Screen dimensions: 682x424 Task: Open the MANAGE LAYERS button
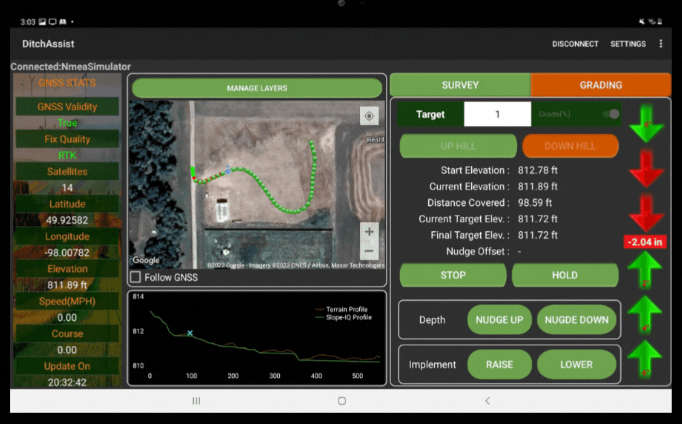257,88
